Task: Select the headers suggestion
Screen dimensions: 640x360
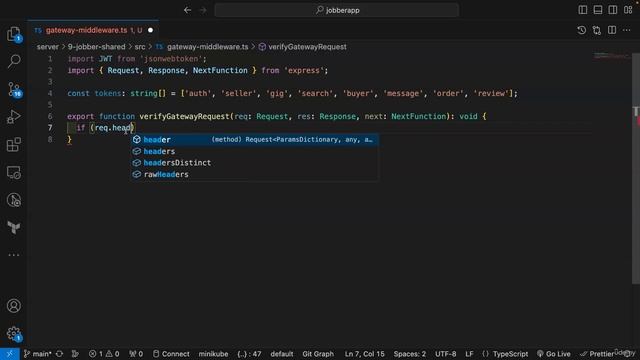Action: [x=254, y=151]
